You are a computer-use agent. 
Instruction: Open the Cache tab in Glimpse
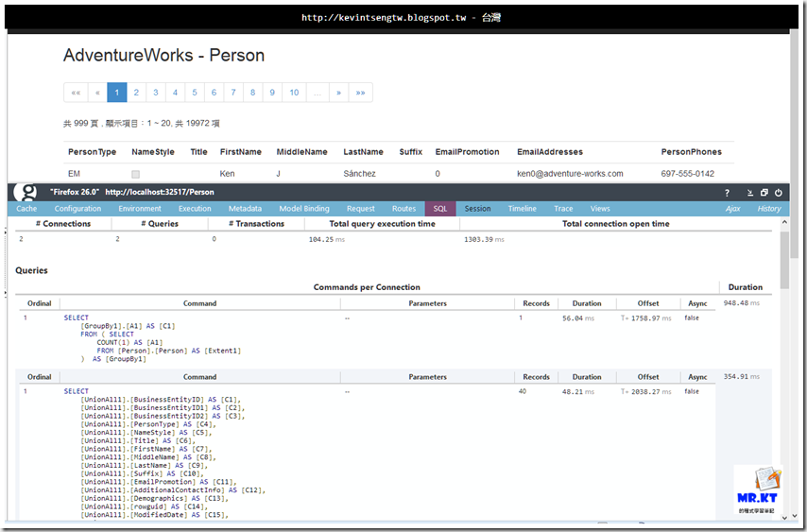26,209
